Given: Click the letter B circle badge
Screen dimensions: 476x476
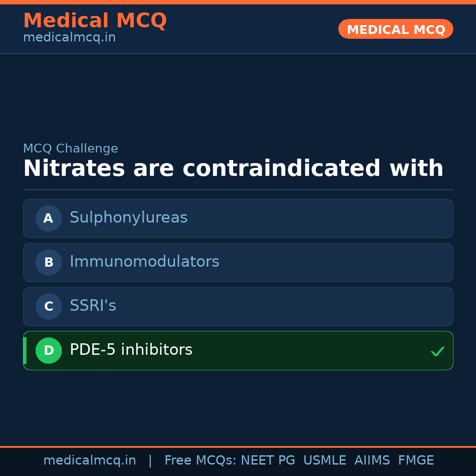Looking at the screenshot, I should pyautogui.click(x=48, y=262).
